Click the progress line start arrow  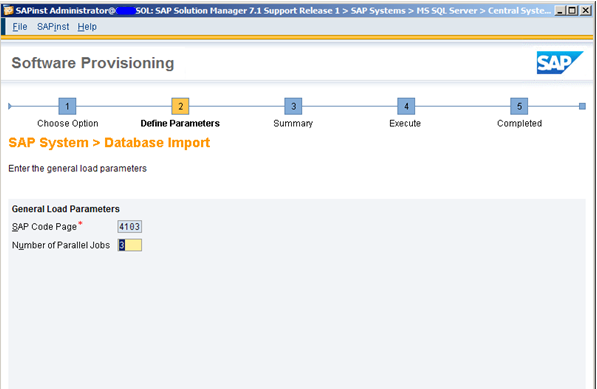tap(10, 106)
